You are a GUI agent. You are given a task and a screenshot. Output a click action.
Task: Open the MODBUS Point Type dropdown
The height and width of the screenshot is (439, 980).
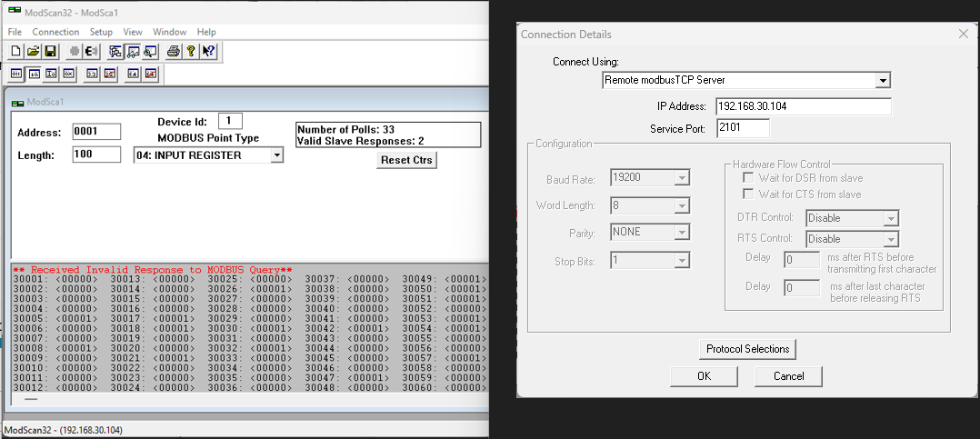click(276, 155)
